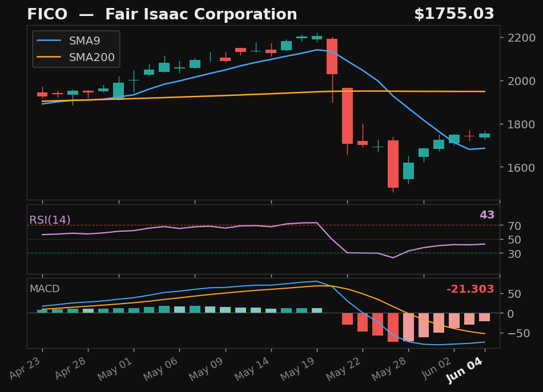Viewport: 543px width, 392px height.
Task: Click the first green MACD histogram bar
Action: pos(42,312)
